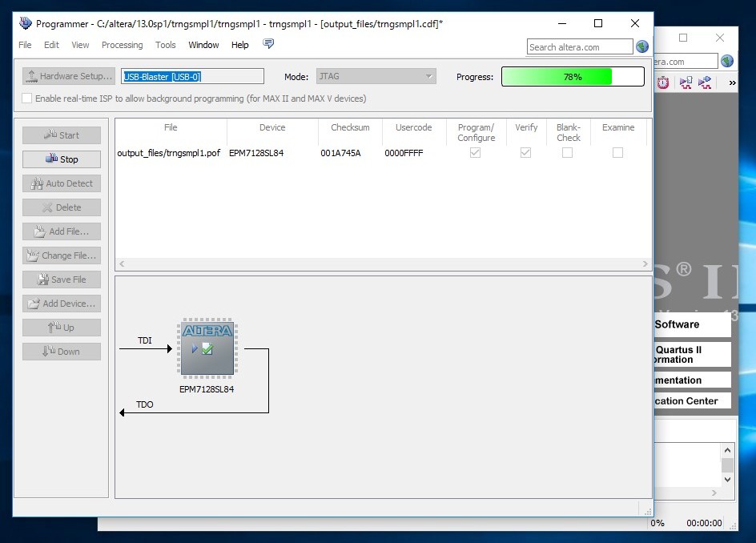Click the scroll up arrow in Quartus window
The width and height of the screenshot is (756, 543).
[727, 450]
